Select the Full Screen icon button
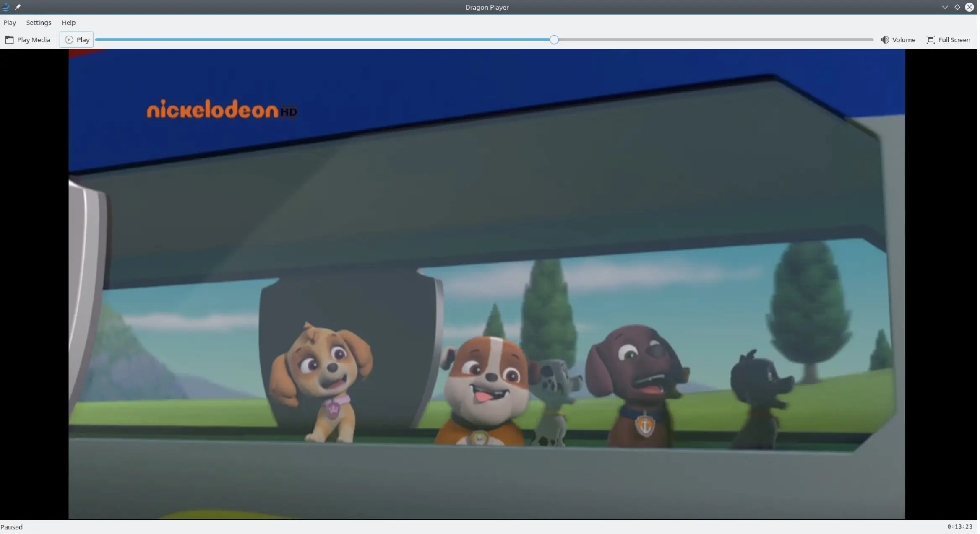The width and height of the screenshot is (980, 534). (930, 39)
